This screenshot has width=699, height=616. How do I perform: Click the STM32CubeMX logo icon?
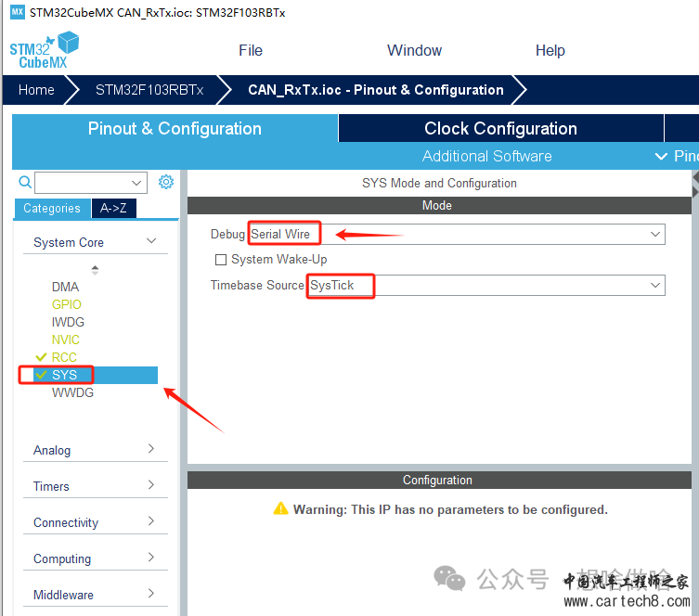point(44,50)
